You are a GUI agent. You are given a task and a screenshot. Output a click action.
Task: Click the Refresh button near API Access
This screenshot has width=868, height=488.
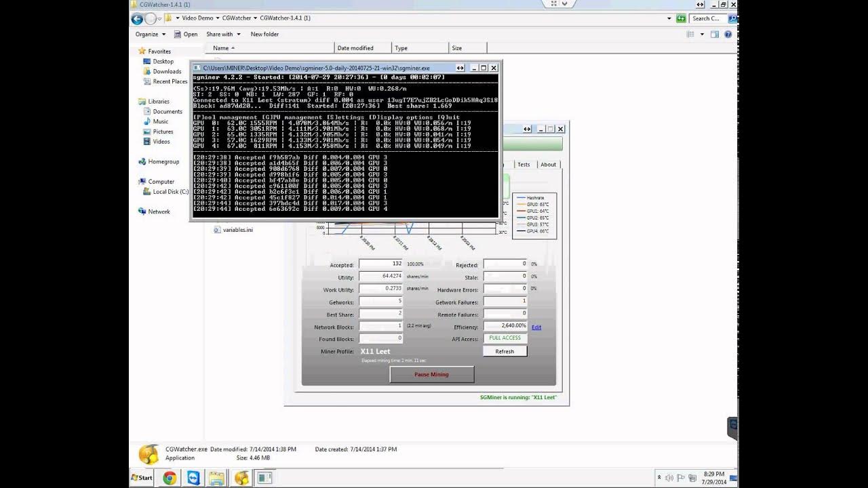point(505,350)
